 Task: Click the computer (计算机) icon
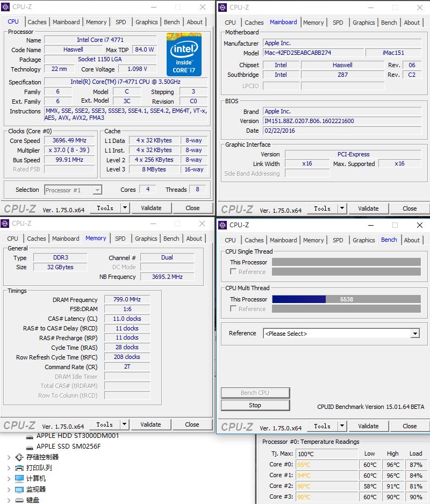click(x=19, y=479)
